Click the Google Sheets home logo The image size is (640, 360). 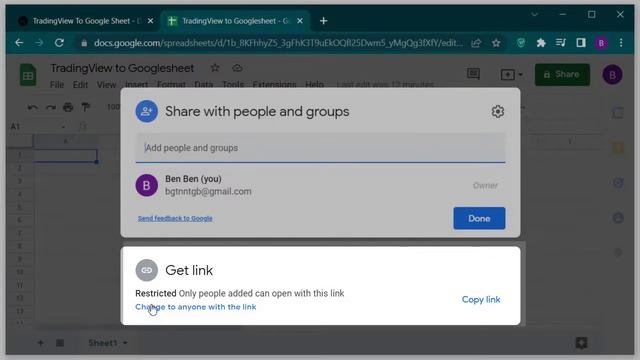(28, 75)
